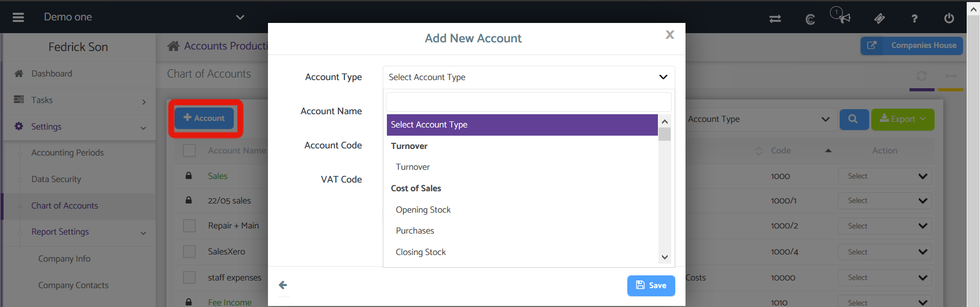Click the back arrow in the dialog

[x=283, y=285]
